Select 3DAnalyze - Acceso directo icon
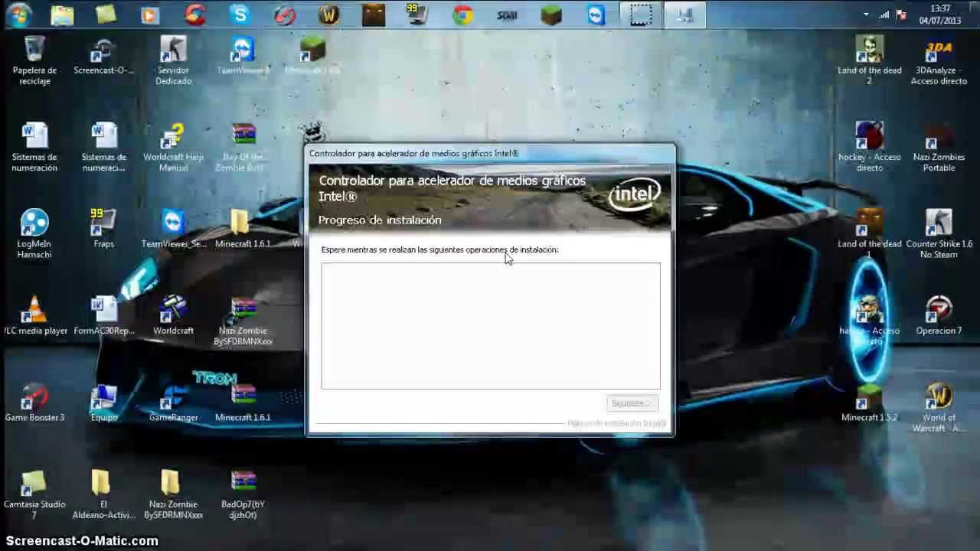 [x=939, y=60]
